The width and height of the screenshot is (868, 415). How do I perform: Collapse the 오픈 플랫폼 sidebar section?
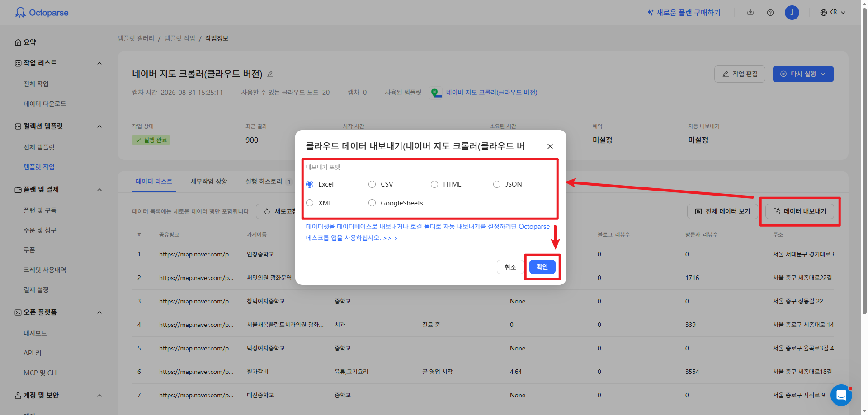(x=99, y=312)
